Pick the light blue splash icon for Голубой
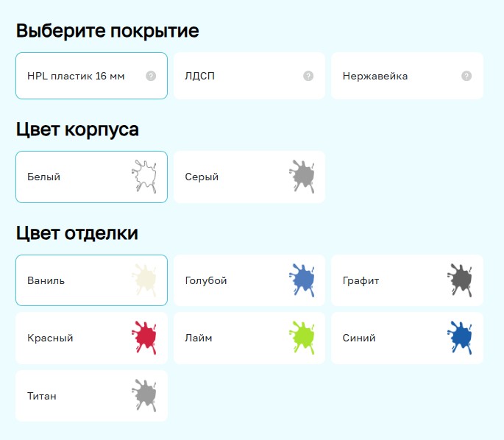The width and height of the screenshot is (504, 440). (302, 280)
